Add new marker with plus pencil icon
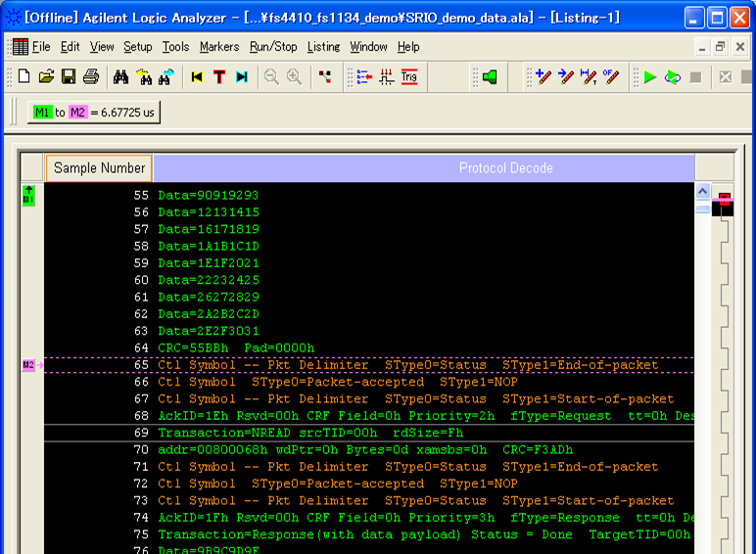This screenshot has width=756, height=554. (543, 77)
